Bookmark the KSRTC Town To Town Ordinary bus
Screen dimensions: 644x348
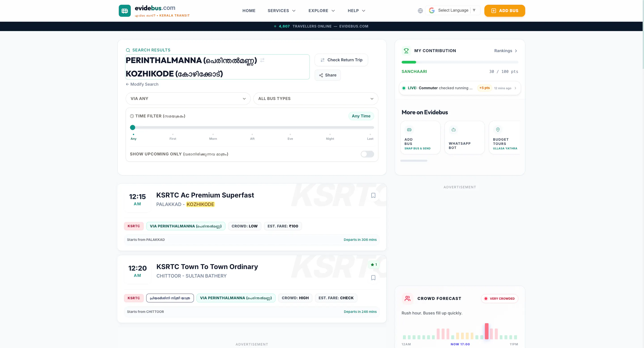(x=373, y=278)
